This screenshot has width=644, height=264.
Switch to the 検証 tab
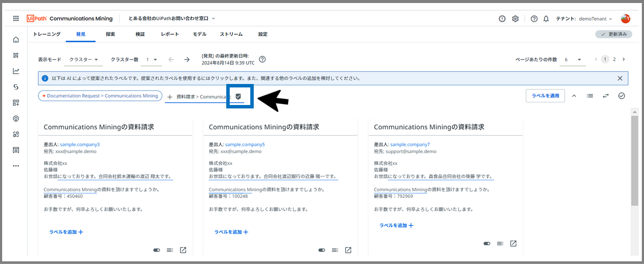coord(140,34)
